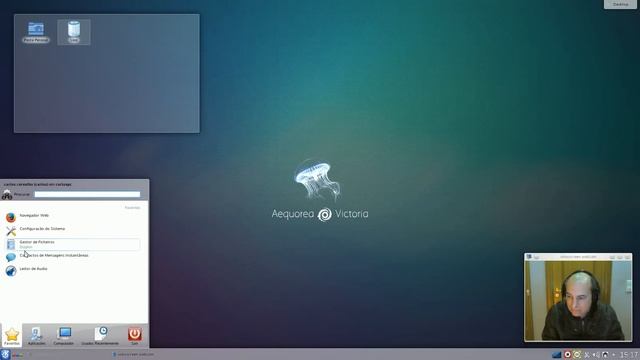Switch to the Usados Recentemente tab
Image resolution: width=640 pixels, height=360 pixels.
tap(100, 336)
